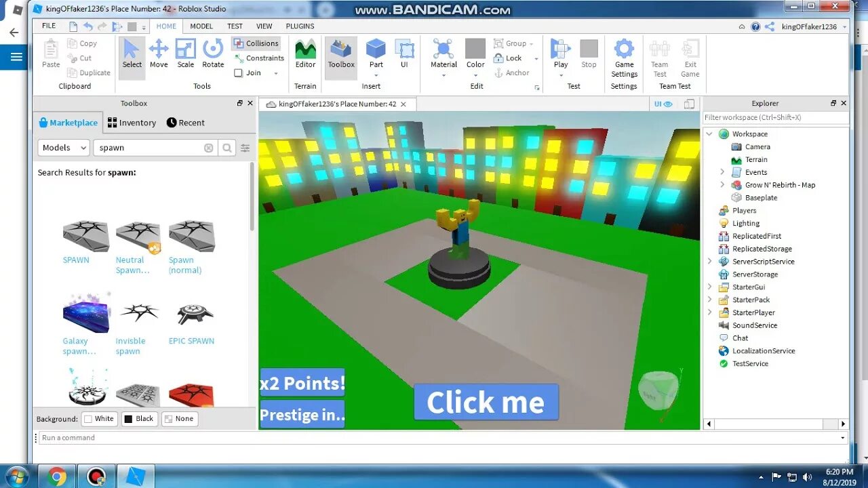Insert the EPIC SPAWN model thumbnail
Image resolution: width=868 pixels, height=488 pixels.
click(195, 313)
